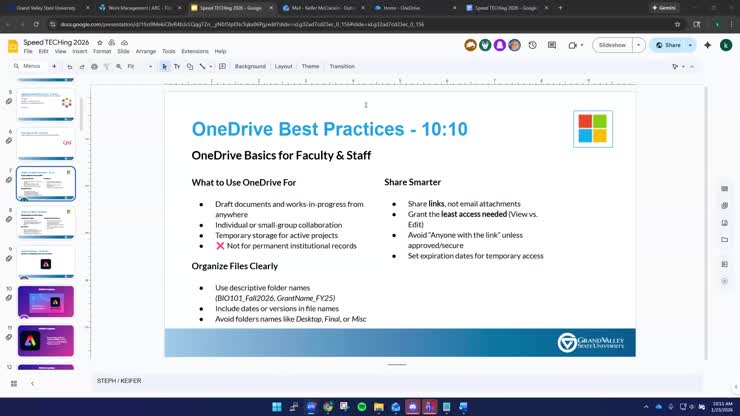Click the Share button
Image resolution: width=740 pixels, height=416 pixels.
[668, 45]
